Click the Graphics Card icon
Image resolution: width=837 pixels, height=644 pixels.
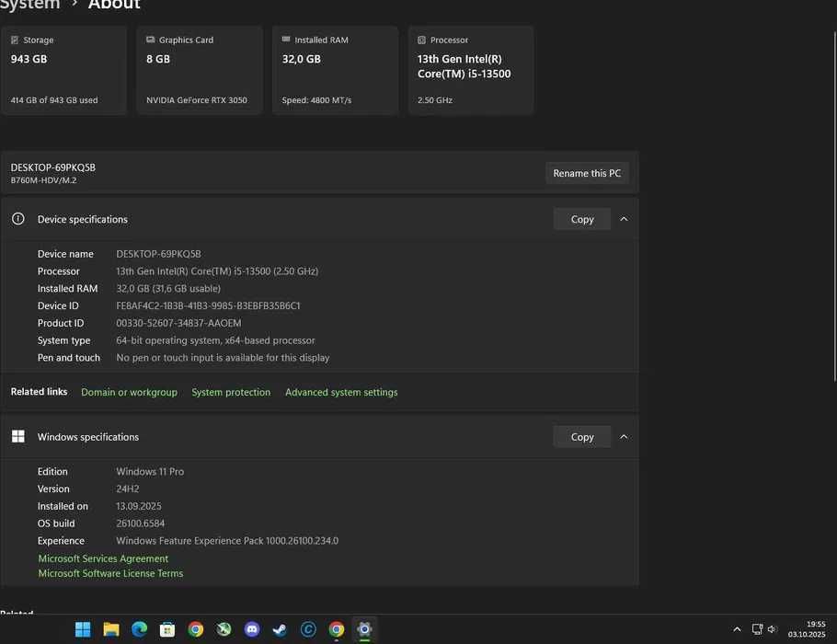pos(151,40)
